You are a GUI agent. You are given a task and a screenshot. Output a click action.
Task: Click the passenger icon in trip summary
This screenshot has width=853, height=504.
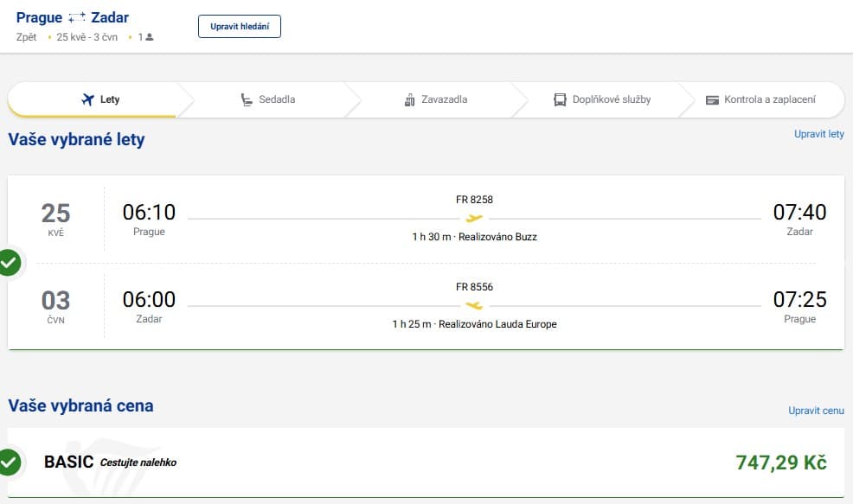click(150, 37)
